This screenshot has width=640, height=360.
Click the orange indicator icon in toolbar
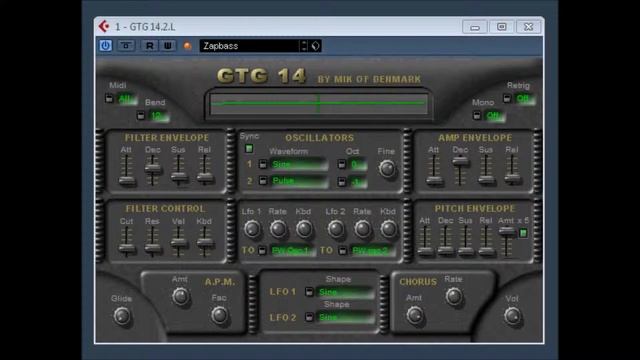tap(187, 46)
